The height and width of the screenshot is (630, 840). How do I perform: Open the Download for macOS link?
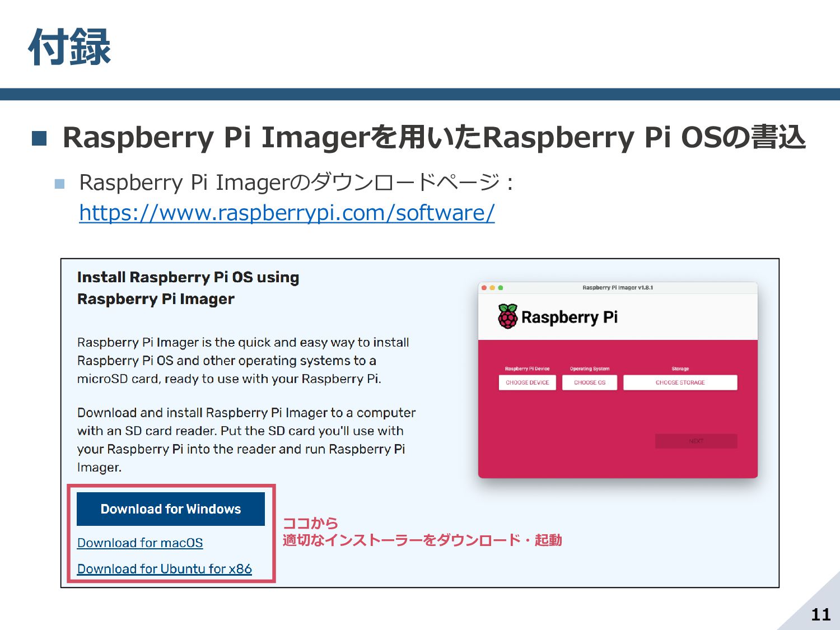pyautogui.click(x=140, y=543)
